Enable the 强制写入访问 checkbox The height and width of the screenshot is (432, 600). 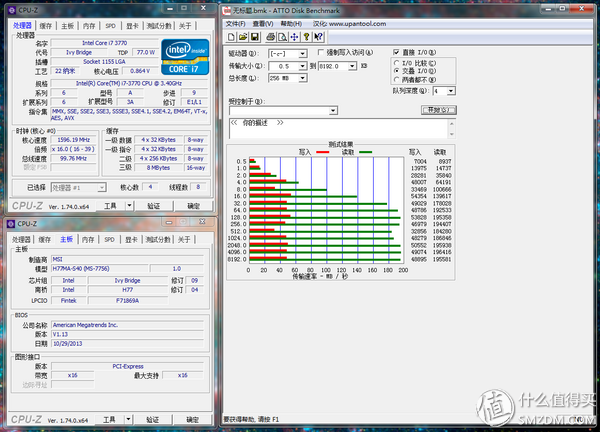click(x=321, y=52)
